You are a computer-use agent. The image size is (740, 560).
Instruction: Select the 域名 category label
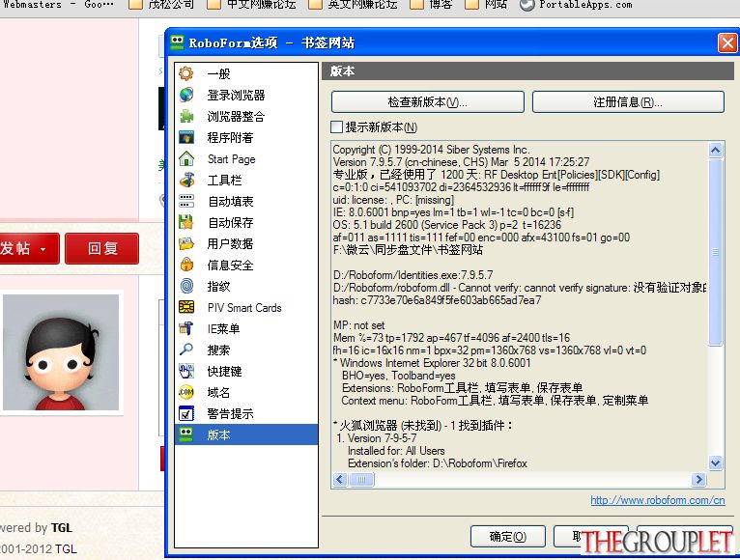218,392
